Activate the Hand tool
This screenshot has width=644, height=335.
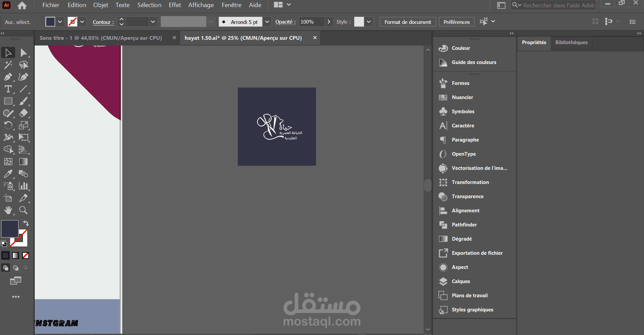pyautogui.click(x=8, y=210)
